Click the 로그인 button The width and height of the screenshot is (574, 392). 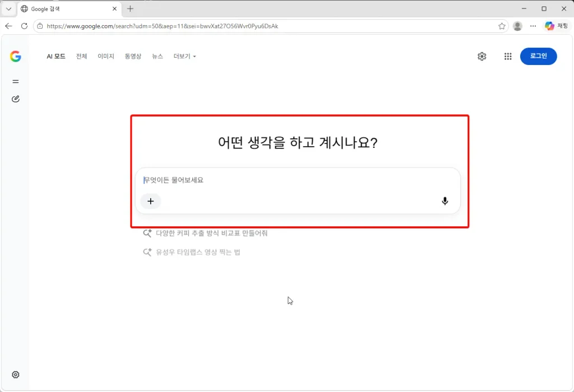539,57
